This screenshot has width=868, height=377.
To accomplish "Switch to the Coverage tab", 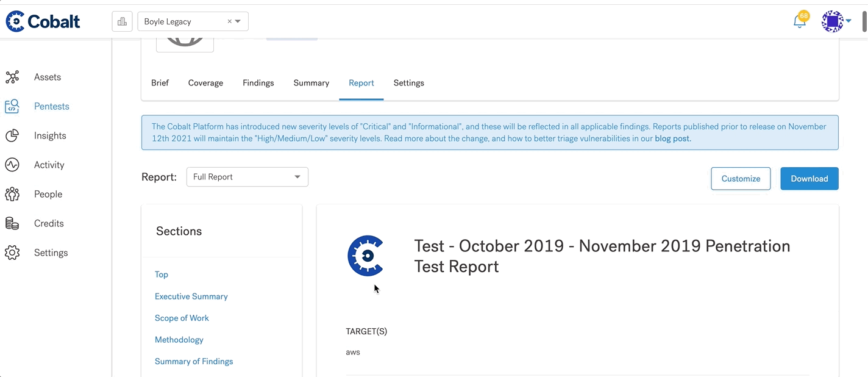I will (205, 83).
